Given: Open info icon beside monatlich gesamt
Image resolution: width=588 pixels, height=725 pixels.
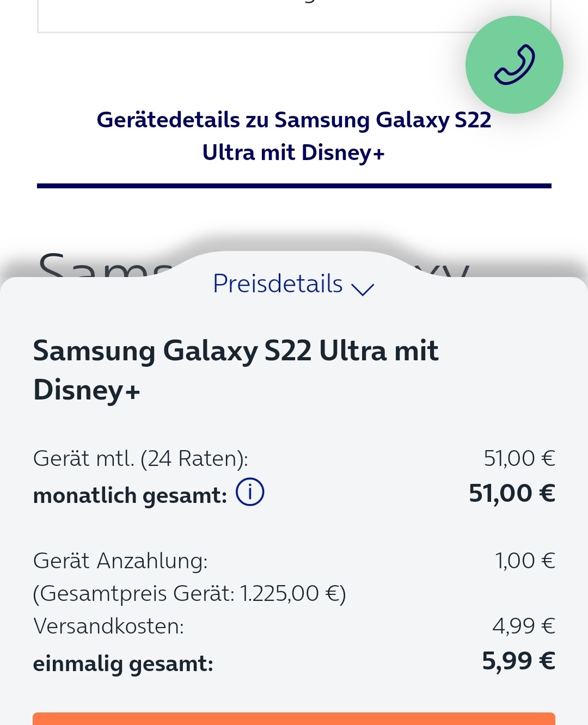Looking at the screenshot, I should [x=250, y=492].
